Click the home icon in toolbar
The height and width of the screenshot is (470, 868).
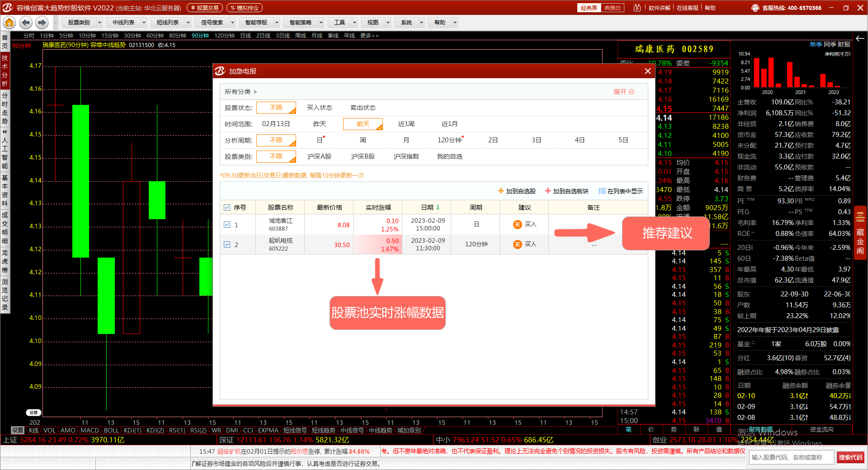(9, 22)
